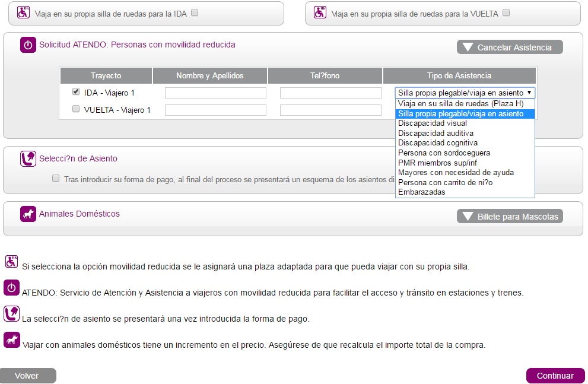Check wheelchair travel checkbox for the VUELTA
Viewport: 588px width, 384px height.
tap(506, 12)
